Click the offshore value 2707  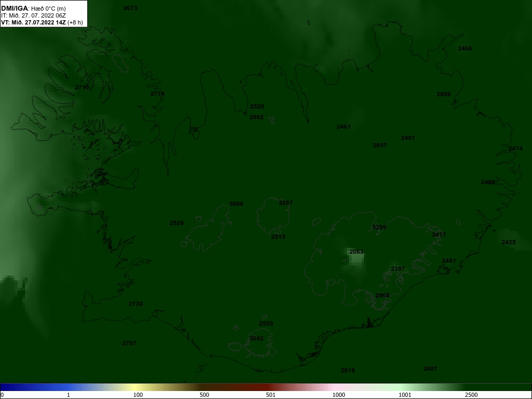129,343
